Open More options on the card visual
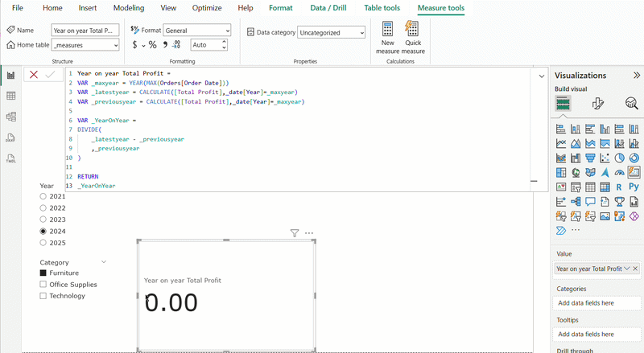 coord(309,233)
